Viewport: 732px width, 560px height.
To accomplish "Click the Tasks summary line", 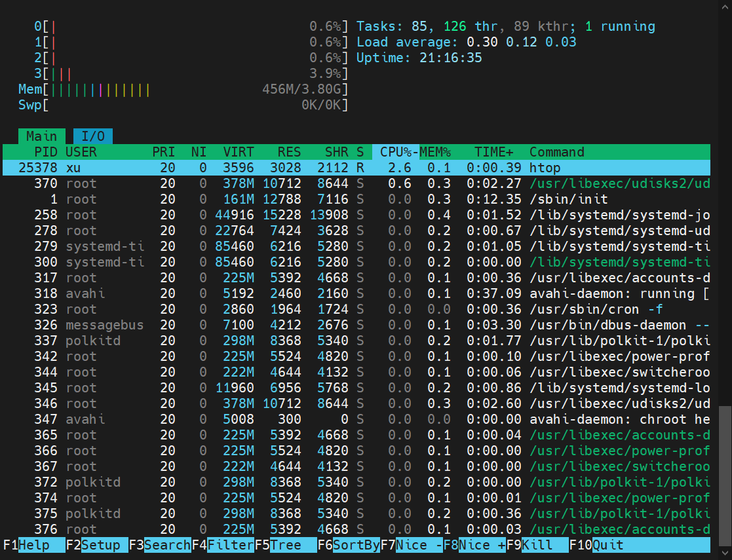I will (505, 27).
